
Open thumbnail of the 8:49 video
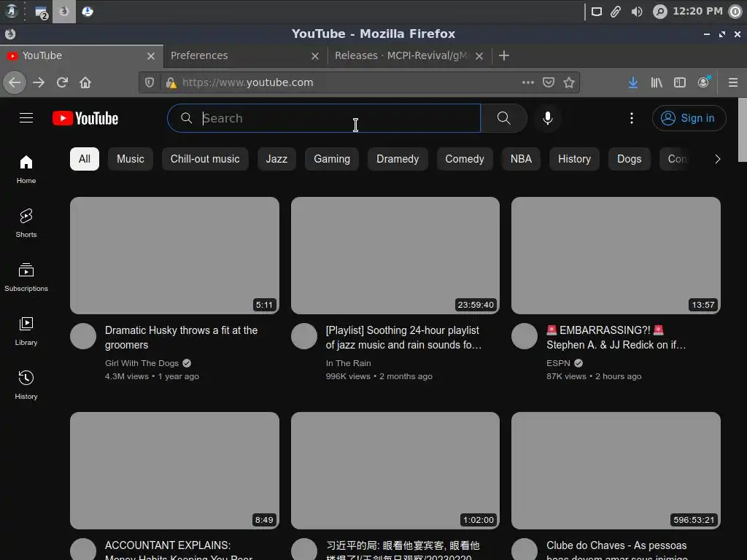(174, 470)
